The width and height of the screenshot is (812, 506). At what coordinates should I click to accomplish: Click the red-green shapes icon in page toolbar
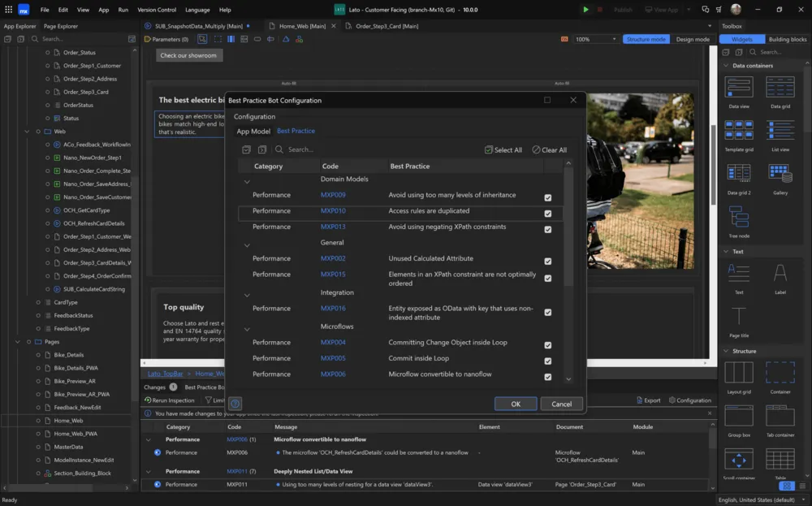point(300,39)
